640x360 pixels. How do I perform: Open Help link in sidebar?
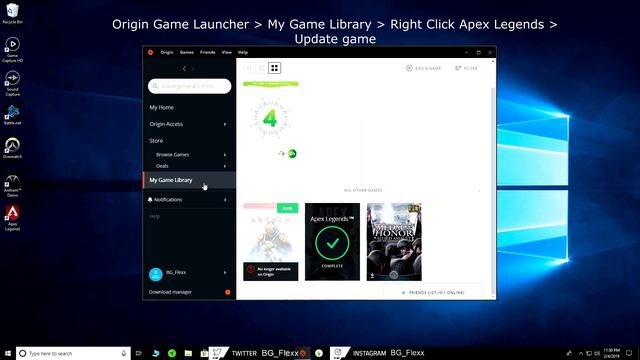pos(155,216)
